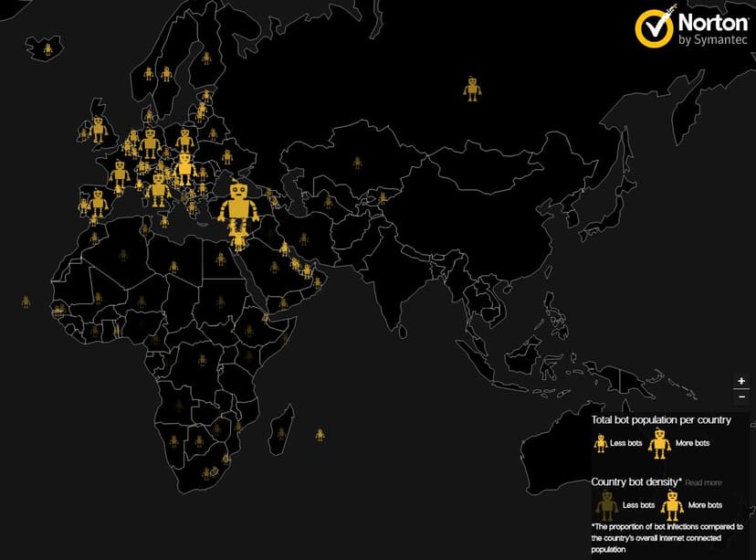Zoom in with the plus button
This screenshot has width=756, height=560.
tap(741, 381)
